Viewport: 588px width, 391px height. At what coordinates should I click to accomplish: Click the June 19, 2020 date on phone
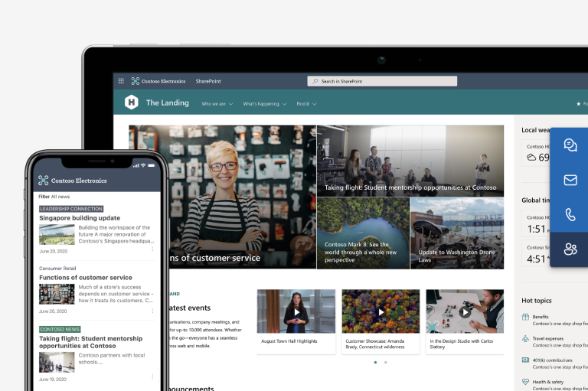(53, 380)
